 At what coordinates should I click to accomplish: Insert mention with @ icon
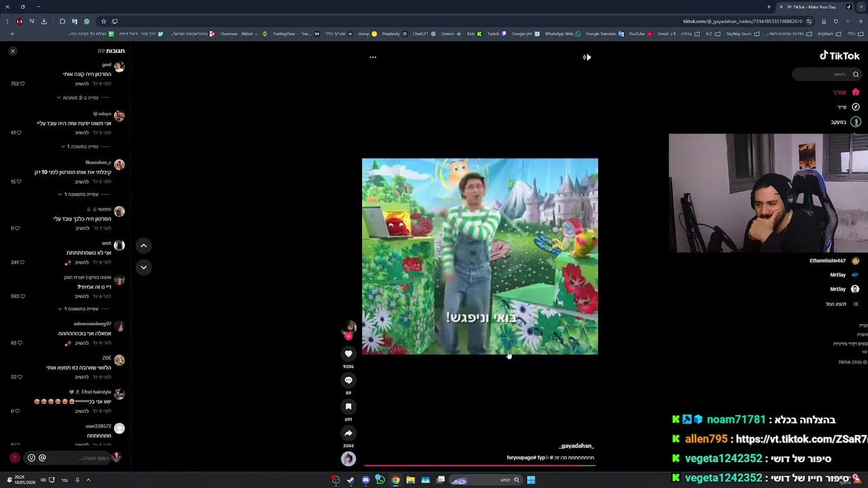tap(42, 458)
